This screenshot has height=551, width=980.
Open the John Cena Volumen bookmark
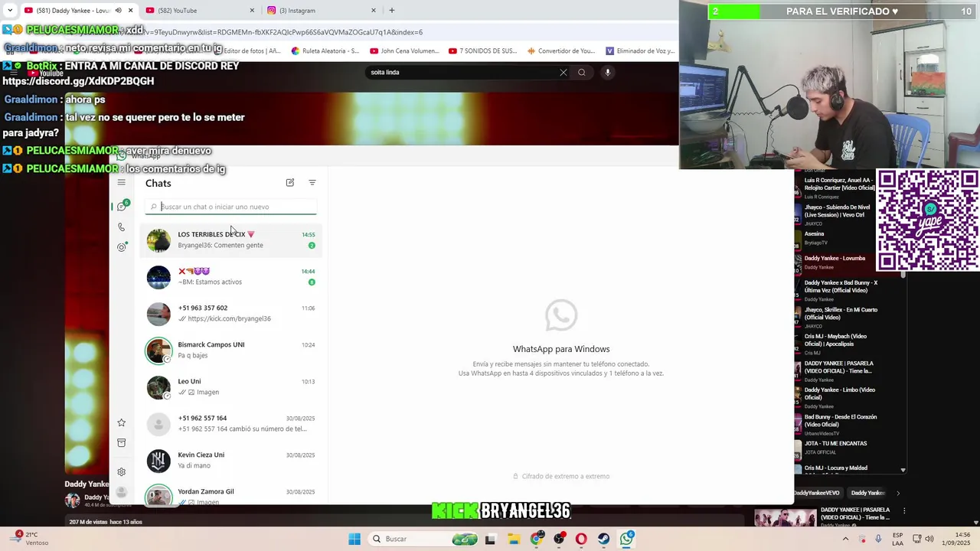tap(405, 51)
